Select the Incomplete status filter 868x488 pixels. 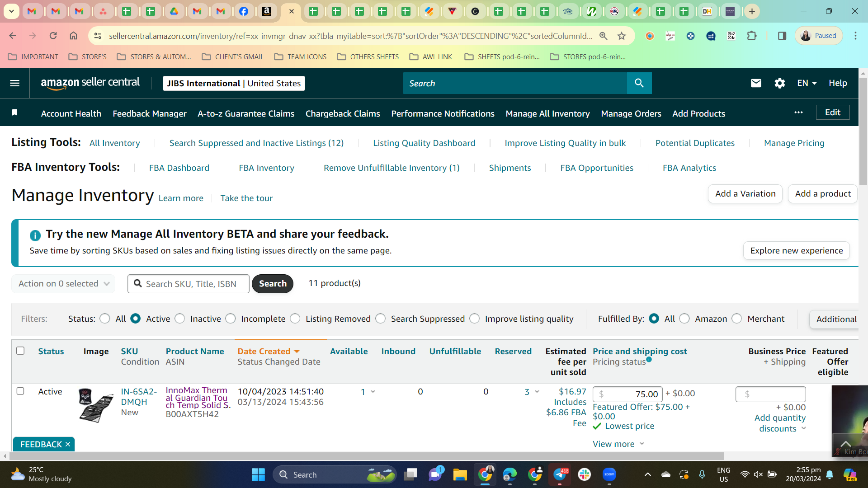coord(231,319)
